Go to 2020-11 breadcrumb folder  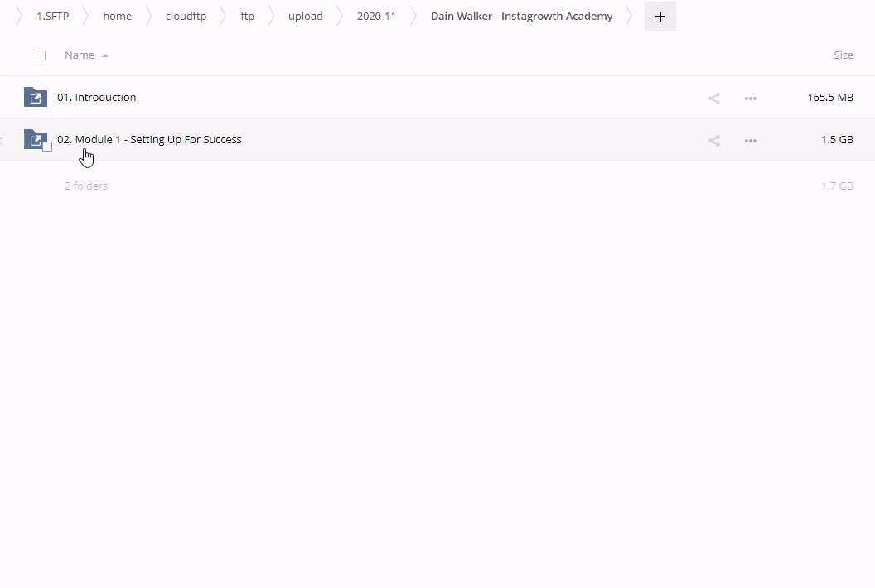pos(376,17)
